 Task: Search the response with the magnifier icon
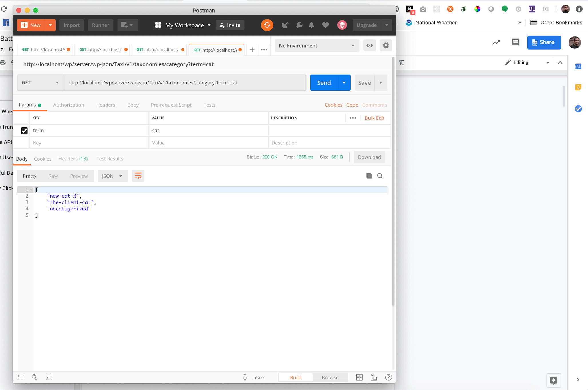tap(380, 176)
